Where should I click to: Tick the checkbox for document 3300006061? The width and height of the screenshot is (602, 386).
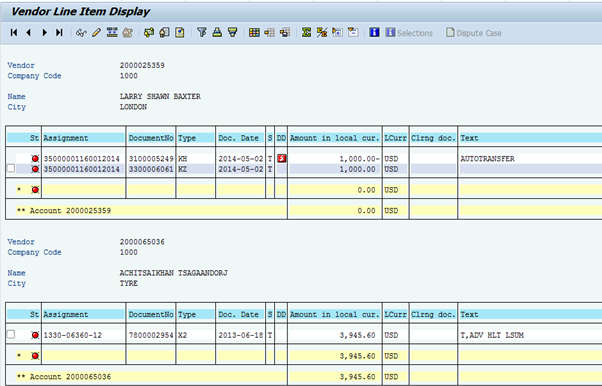point(11,168)
